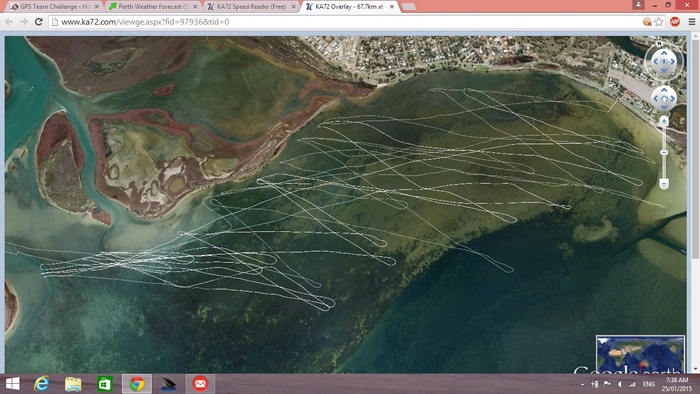Switch to the Perth Weather Forecast tab
The width and height of the screenshot is (700, 394).
[x=153, y=7]
